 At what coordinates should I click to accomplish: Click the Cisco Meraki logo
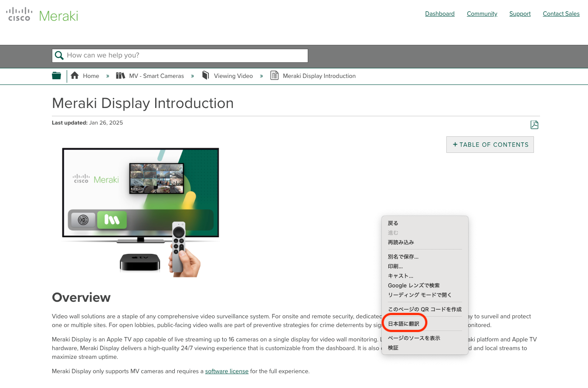[41, 14]
